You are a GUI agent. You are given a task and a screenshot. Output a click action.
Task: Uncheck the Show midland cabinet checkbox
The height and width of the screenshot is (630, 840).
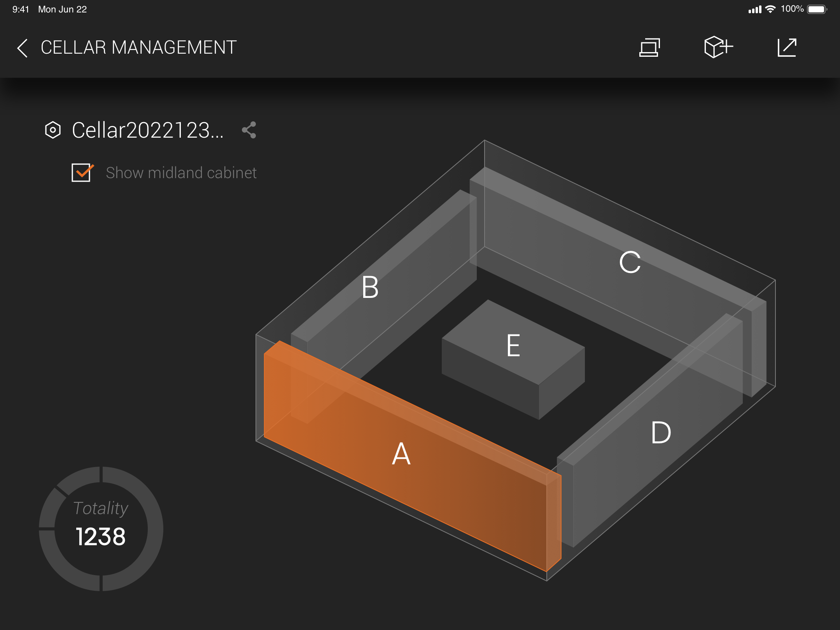[81, 172]
